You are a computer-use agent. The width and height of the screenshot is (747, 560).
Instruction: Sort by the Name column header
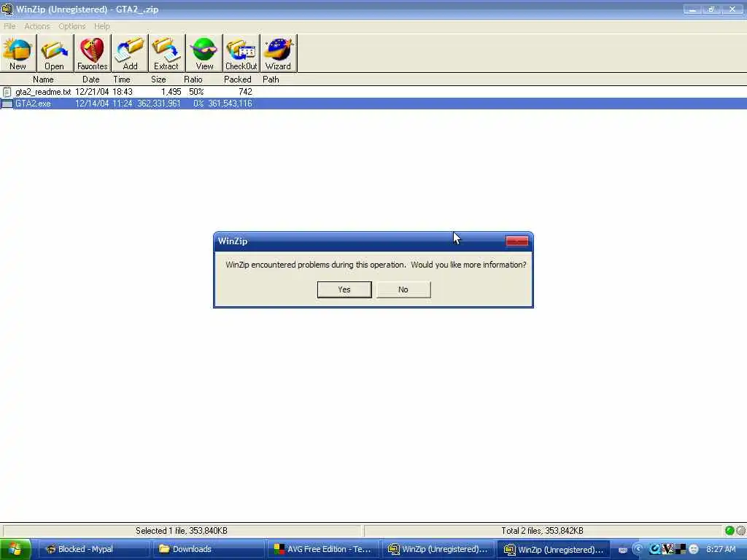coord(43,79)
